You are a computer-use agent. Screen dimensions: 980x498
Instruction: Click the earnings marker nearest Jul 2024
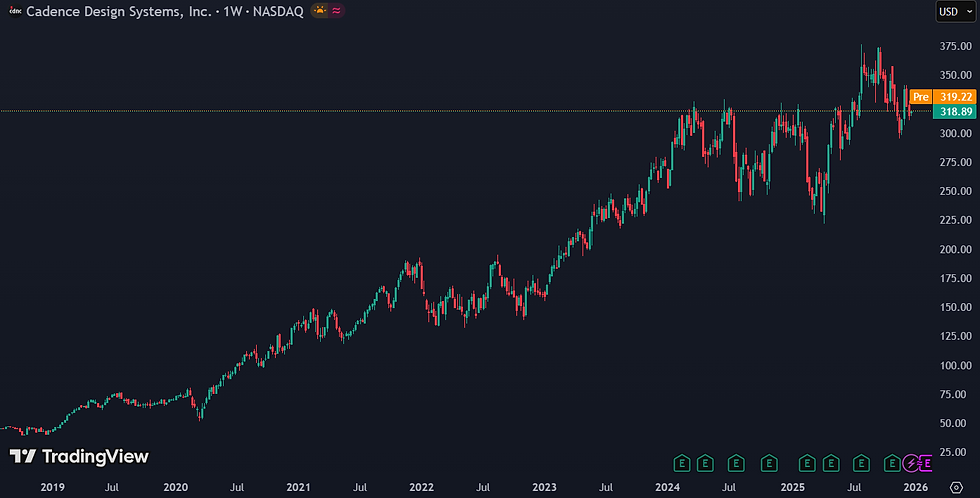pyautogui.click(x=736, y=463)
